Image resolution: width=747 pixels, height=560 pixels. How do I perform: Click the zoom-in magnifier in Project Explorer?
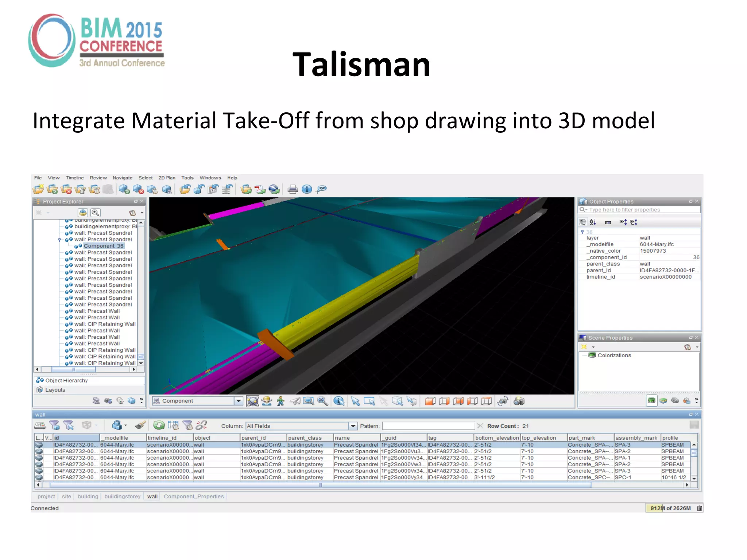[95, 213]
